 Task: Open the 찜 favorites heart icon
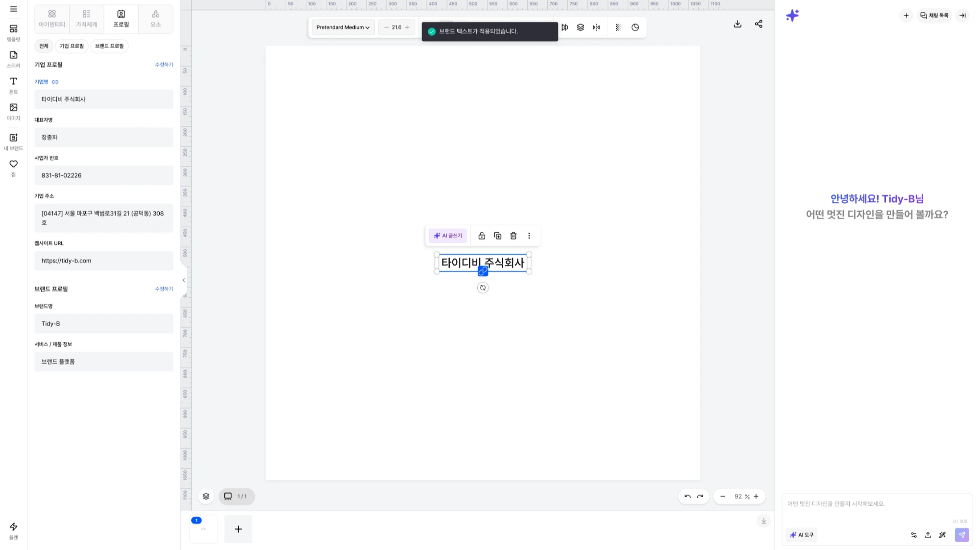[13, 168]
